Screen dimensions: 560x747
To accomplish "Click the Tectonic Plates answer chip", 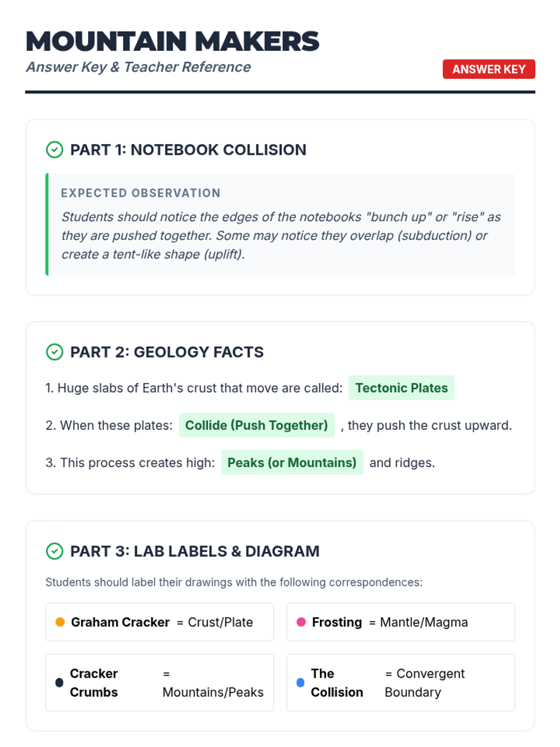I will 401,388.
